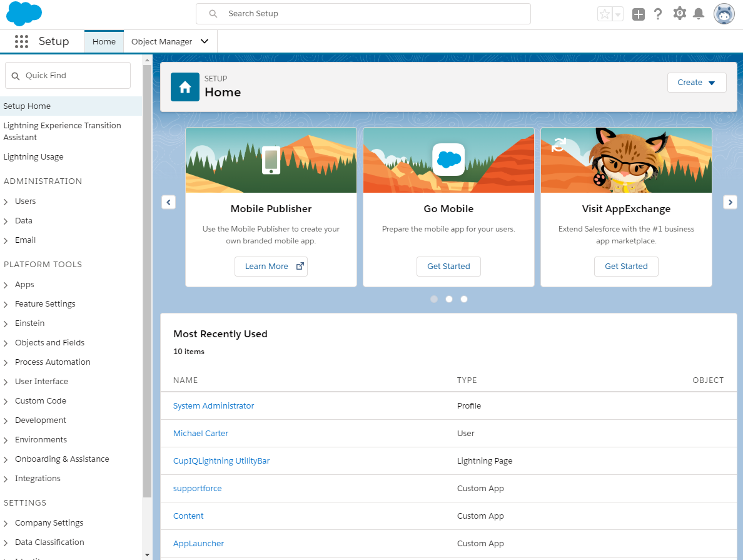Click the sidebar scrollbar down arrow
The image size is (743, 560).
147,555
